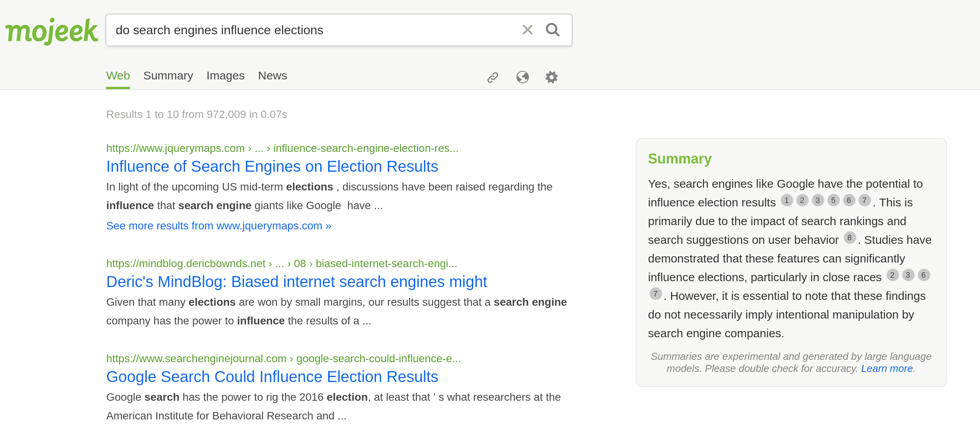
Task: Open settings via the gear icon
Action: (x=551, y=77)
